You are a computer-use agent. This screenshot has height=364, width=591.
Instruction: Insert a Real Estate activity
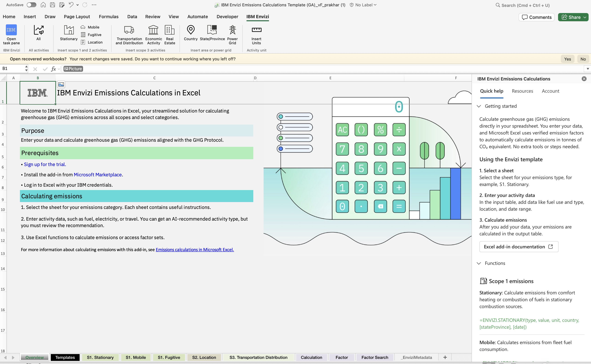tap(170, 34)
